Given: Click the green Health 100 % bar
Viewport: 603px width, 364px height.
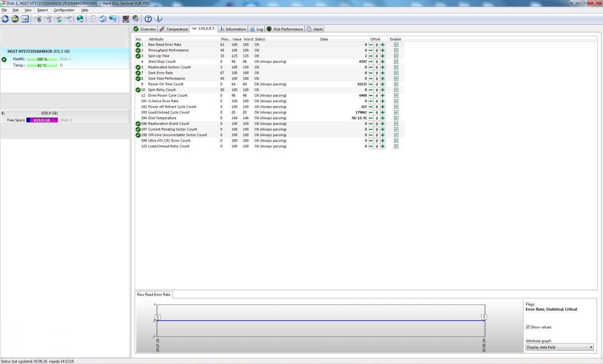Looking at the screenshot, I should [x=42, y=59].
